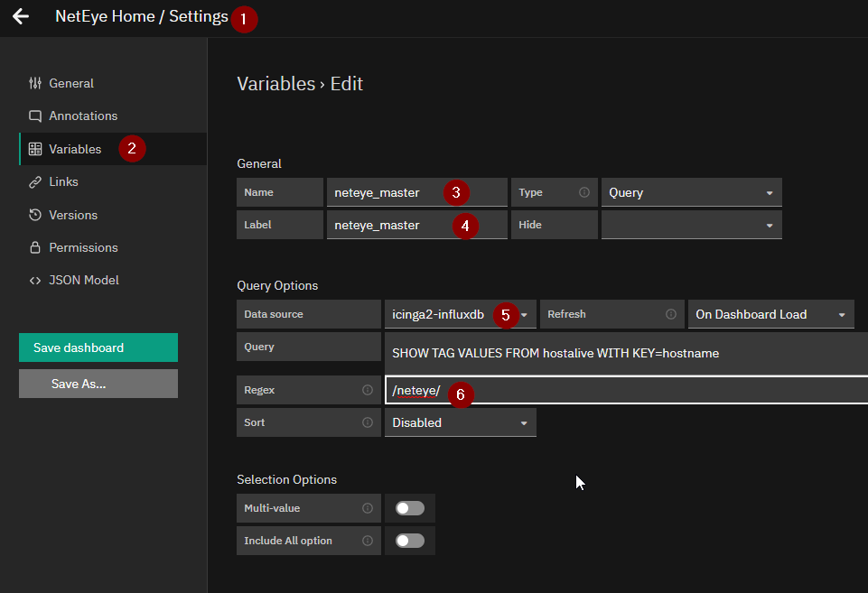
Task: Click the Variables grid icon
Action: (x=35, y=149)
